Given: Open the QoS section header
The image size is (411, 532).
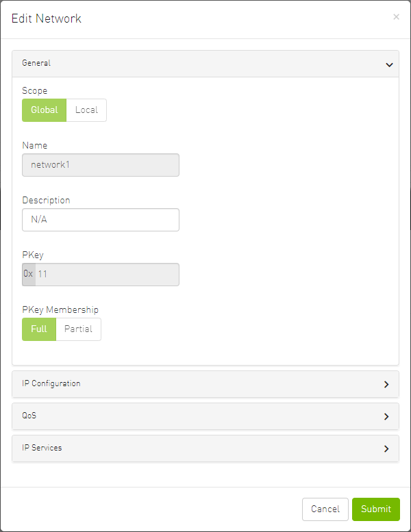Looking at the screenshot, I should pos(29,416).
